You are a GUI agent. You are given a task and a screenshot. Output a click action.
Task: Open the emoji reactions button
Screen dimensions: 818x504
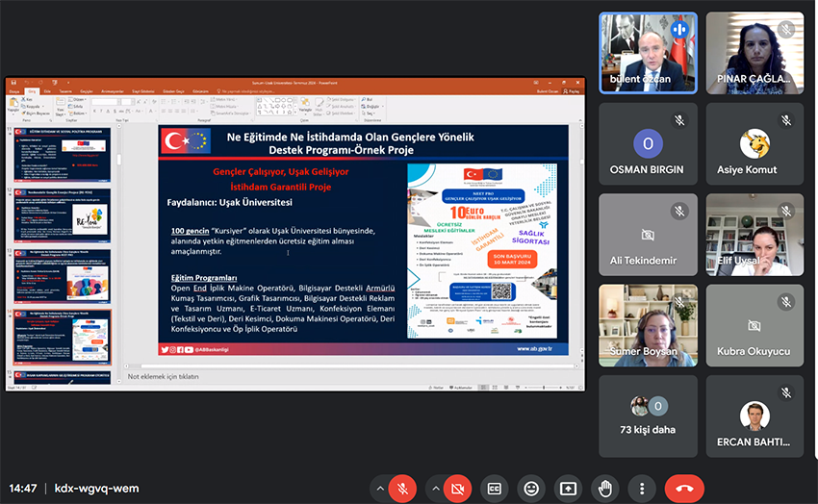531,489
